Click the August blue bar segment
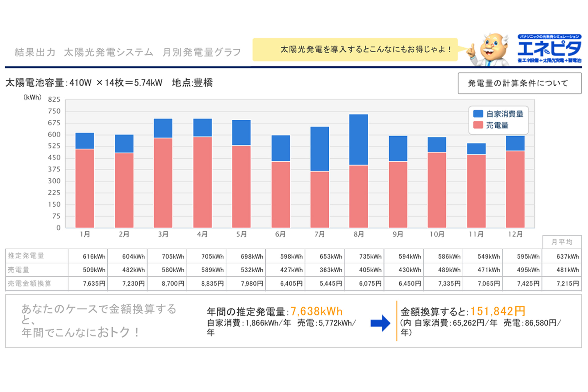This screenshot has height=392, width=588. pos(358,139)
